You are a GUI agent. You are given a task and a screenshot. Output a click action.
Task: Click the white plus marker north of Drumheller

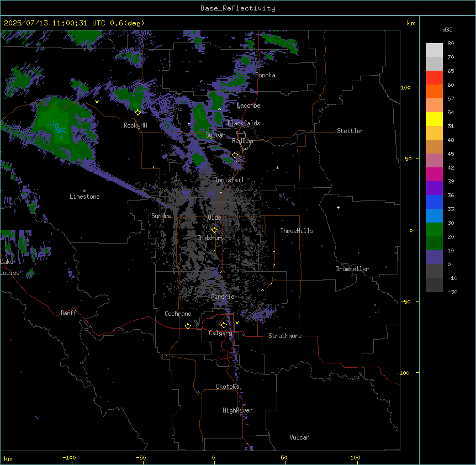tap(338, 207)
